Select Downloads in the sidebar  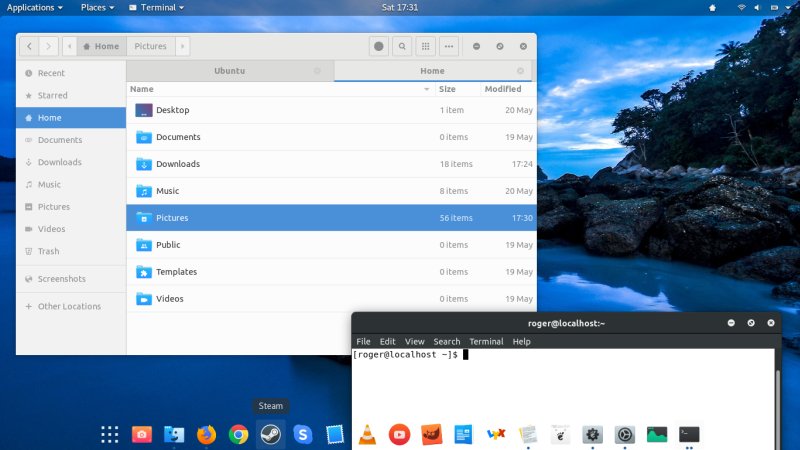pyautogui.click(x=59, y=162)
